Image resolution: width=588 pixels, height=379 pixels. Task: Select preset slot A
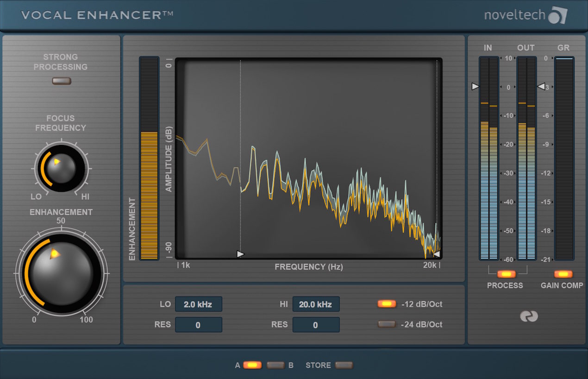[252, 365]
